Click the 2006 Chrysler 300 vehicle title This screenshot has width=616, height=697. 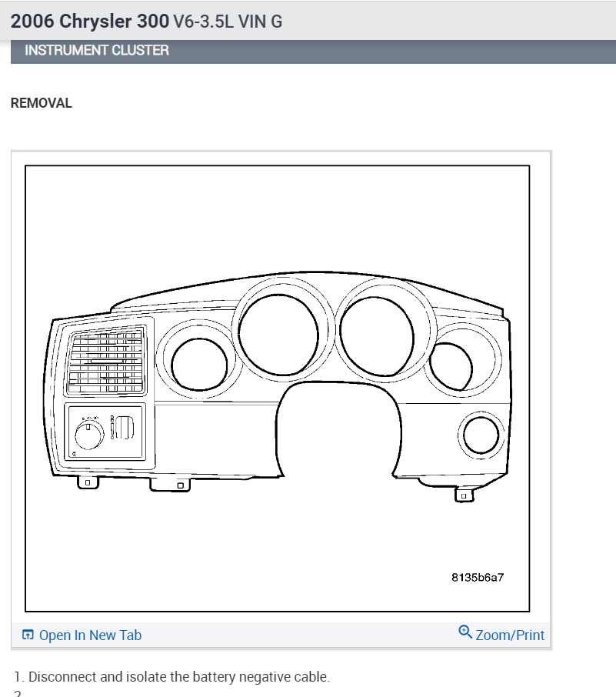(x=146, y=22)
